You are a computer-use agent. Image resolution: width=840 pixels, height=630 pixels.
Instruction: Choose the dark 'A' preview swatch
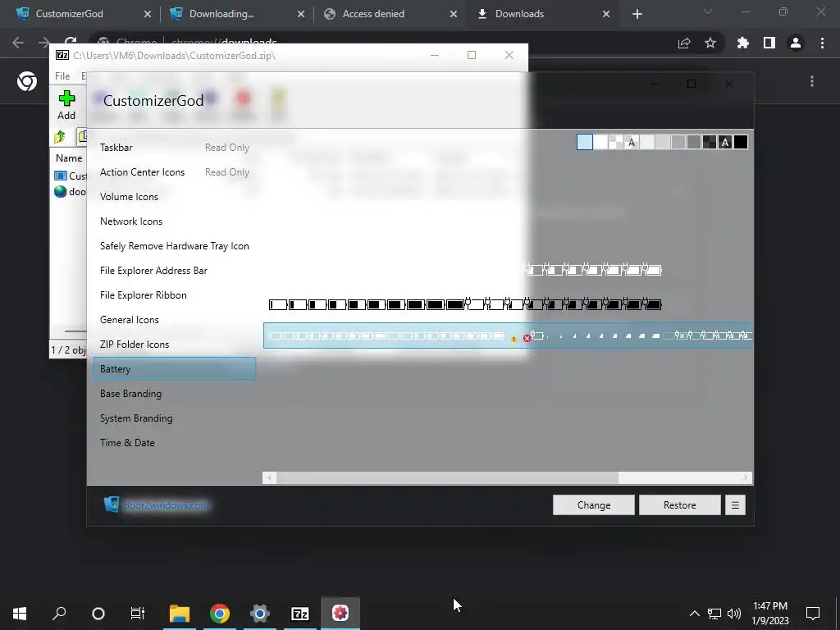(725, 142)
